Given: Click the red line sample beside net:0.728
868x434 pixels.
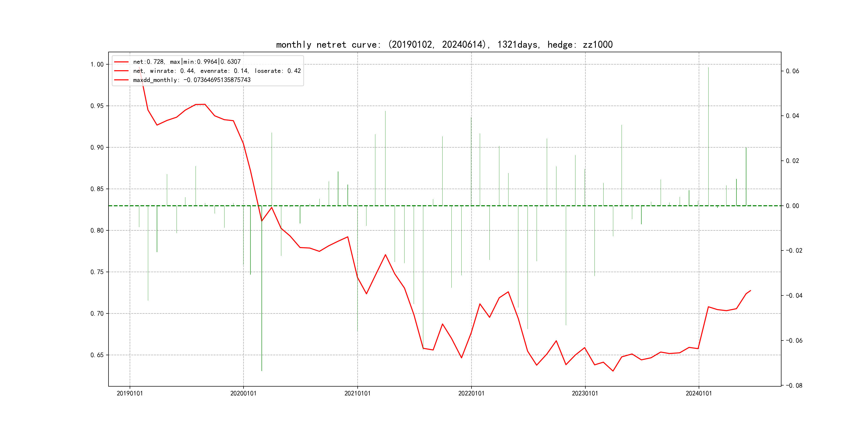Looking at the screenshot, I should coord(121,62).
